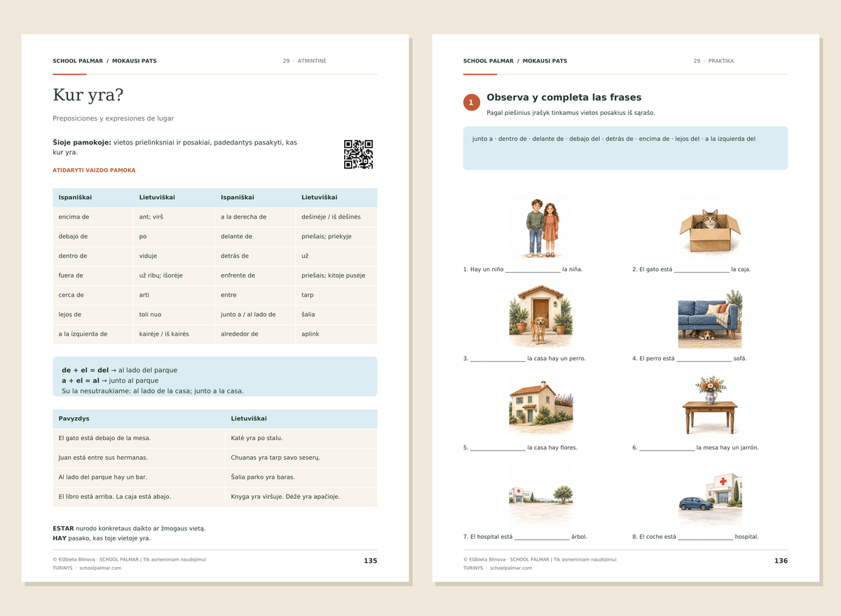Click the dog in front of door picture

[540, 317]
